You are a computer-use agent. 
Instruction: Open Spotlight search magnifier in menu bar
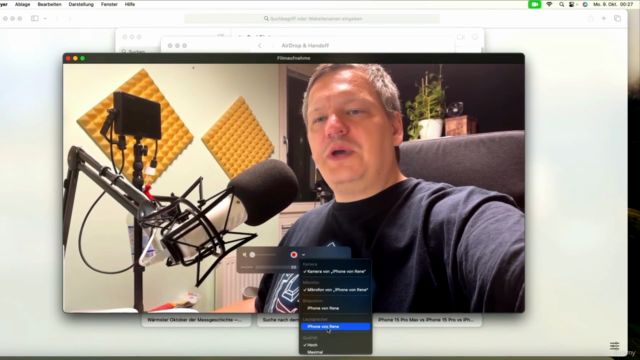[561, 4]
